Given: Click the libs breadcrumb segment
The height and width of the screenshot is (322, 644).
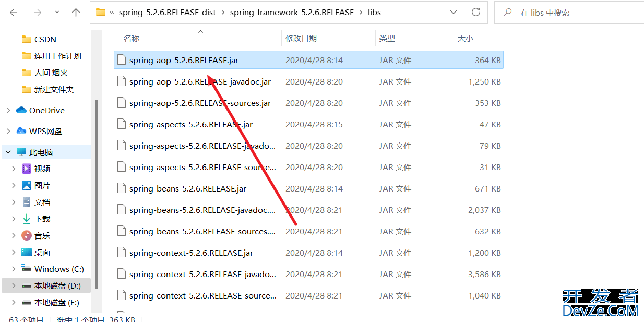Looking at the screenshot, I should [x=374, y=12].
